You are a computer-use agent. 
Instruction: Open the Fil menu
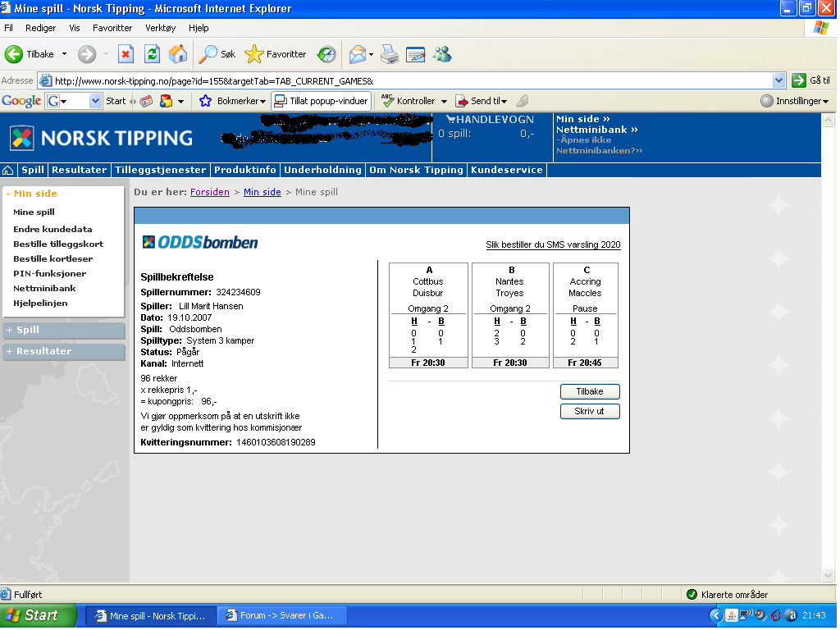point(8,28)
